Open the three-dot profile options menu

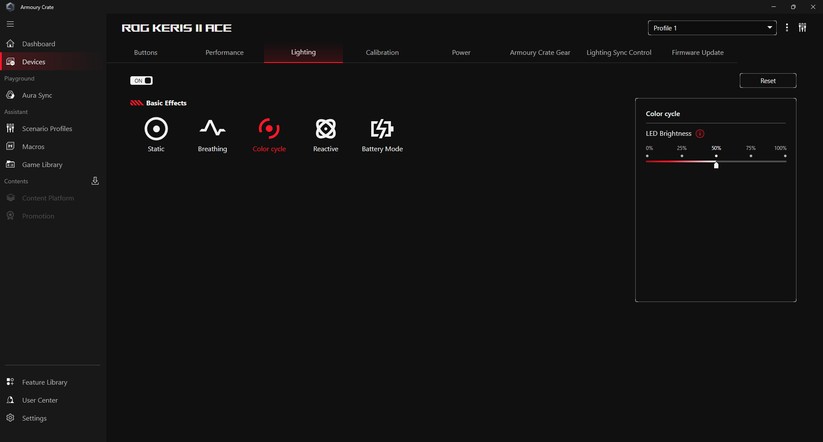786,28
